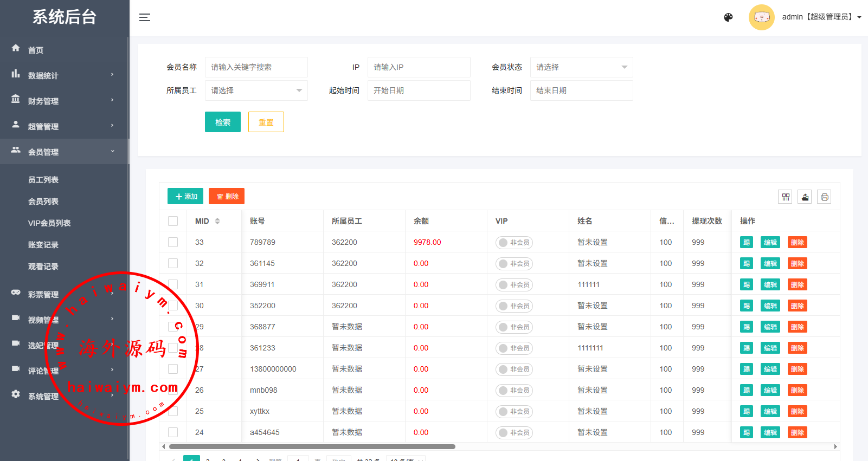Screen dimensions: 868x461
Task: Check the select-all checkbox in table header
Action: pos(173,221)
